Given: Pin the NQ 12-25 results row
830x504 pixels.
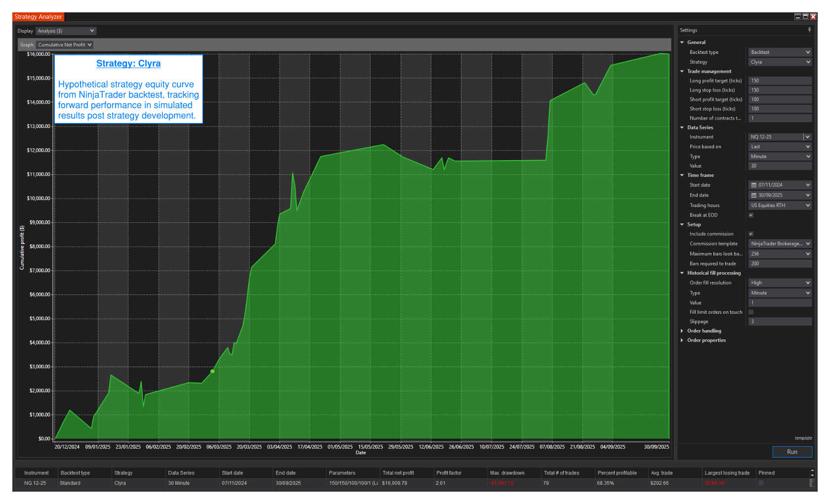Looking at the screenshot, I should tap(761, 483).
